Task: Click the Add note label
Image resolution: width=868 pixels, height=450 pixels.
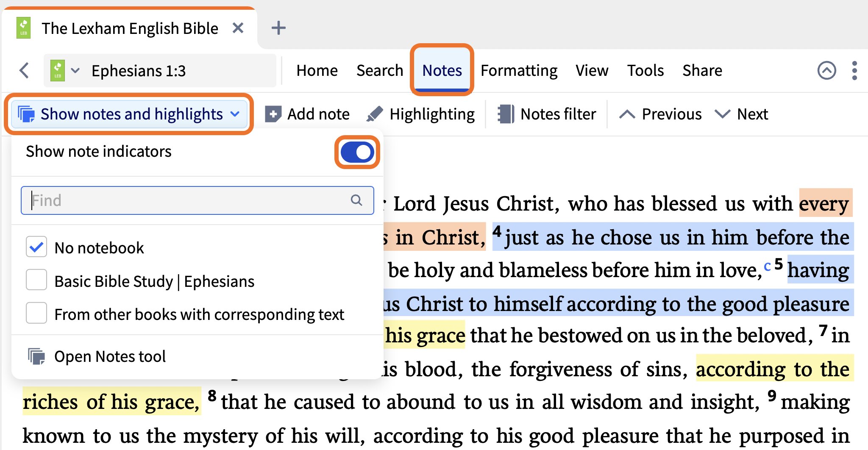Action: [x=318, y=114]
